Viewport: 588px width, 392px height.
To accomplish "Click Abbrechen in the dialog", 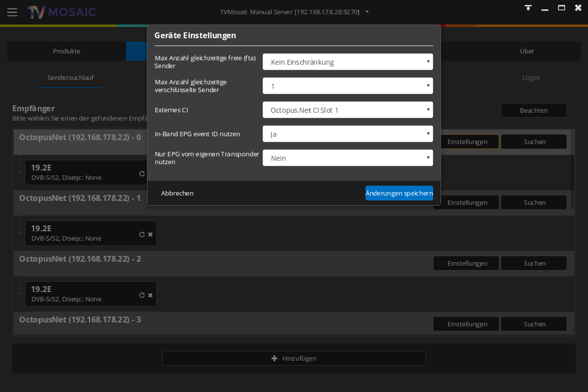I will (177, 193).
